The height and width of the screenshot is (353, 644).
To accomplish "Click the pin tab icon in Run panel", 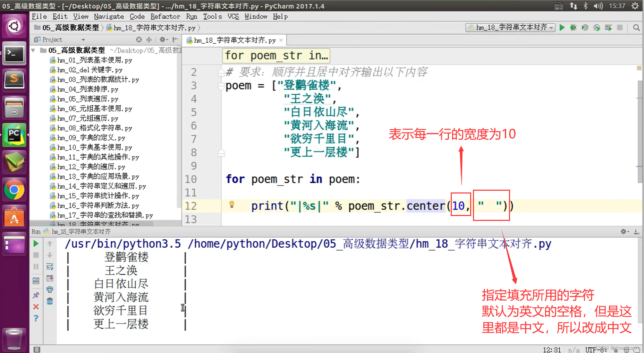I will point(36,295).
